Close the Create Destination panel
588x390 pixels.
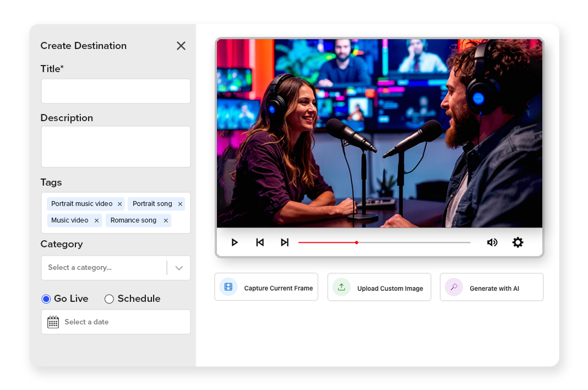pyautogui.click(x=181, y=46)
